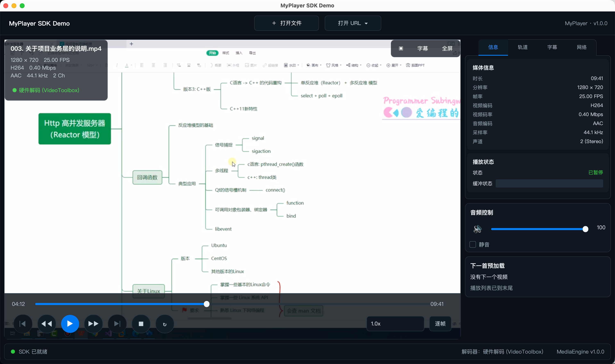Click the 44.1 kHz sample rate value in 媒体信息
The width and height of the screenshot is (615, 364).
593,132
